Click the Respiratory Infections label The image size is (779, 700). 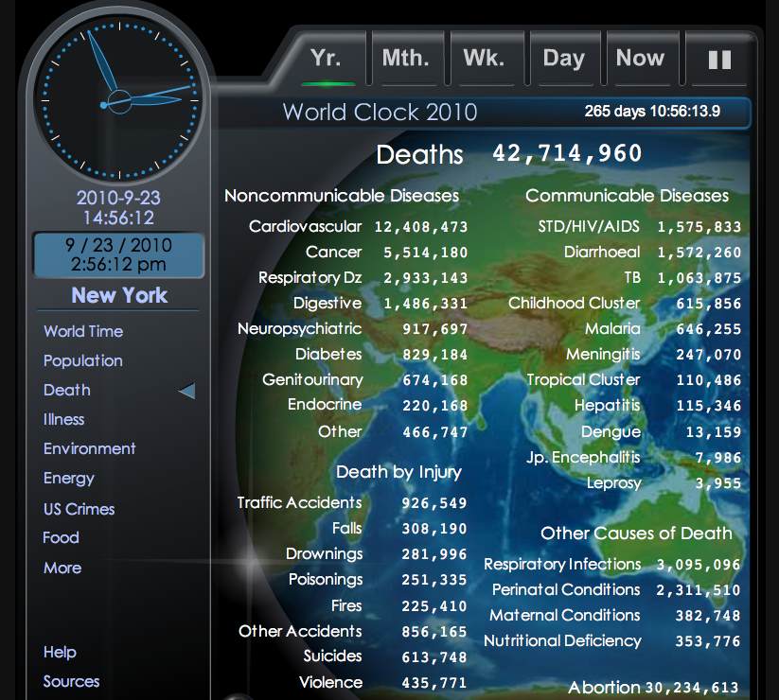[562, 565]
